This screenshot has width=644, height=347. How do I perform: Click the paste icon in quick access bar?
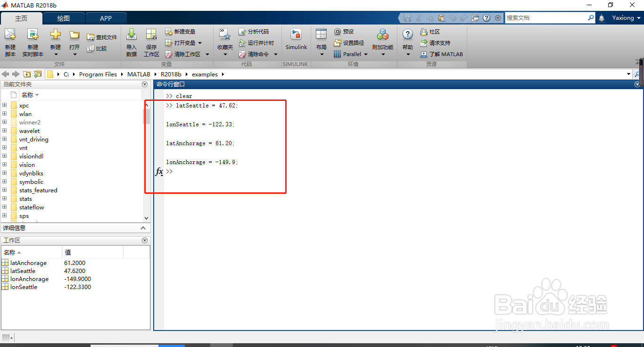(x=441, y=18)
